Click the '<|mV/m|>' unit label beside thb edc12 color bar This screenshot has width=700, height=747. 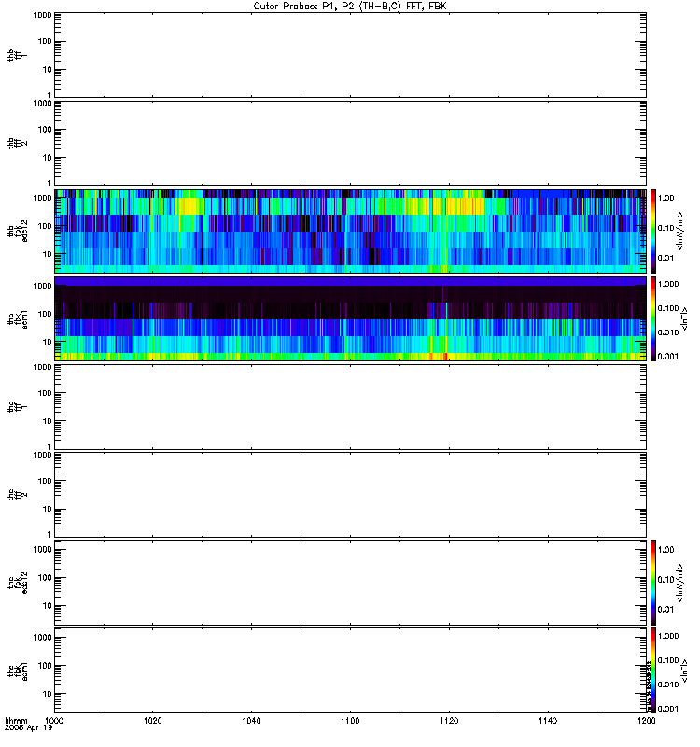[680, 231]
